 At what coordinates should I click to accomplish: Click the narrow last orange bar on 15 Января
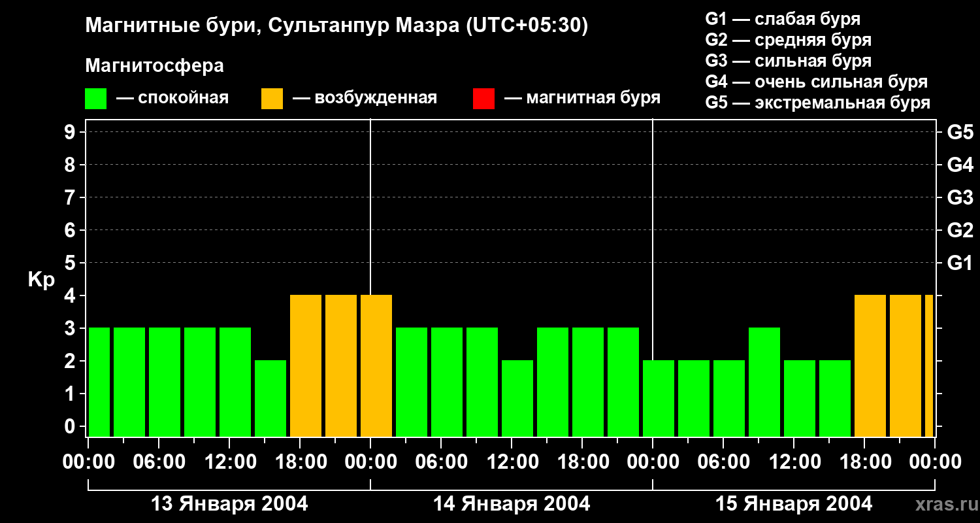[x=929, y=365]
